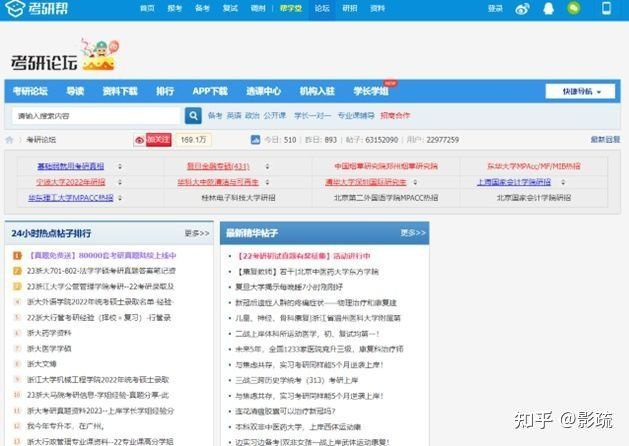Image resolution: width=629 pixels, height=446 pixels.
Task: Click 考研论坛 in the breadcrumb
Action: (41, 140)
